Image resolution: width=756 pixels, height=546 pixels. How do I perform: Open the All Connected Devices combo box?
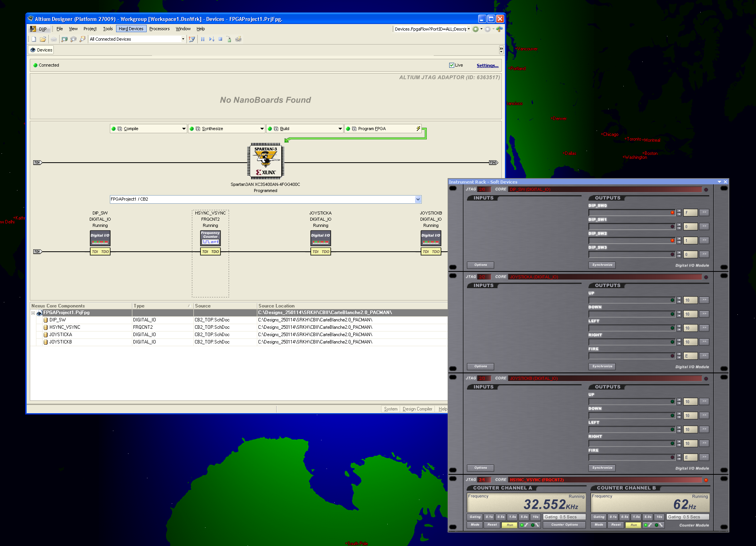(x=137, y=39)
